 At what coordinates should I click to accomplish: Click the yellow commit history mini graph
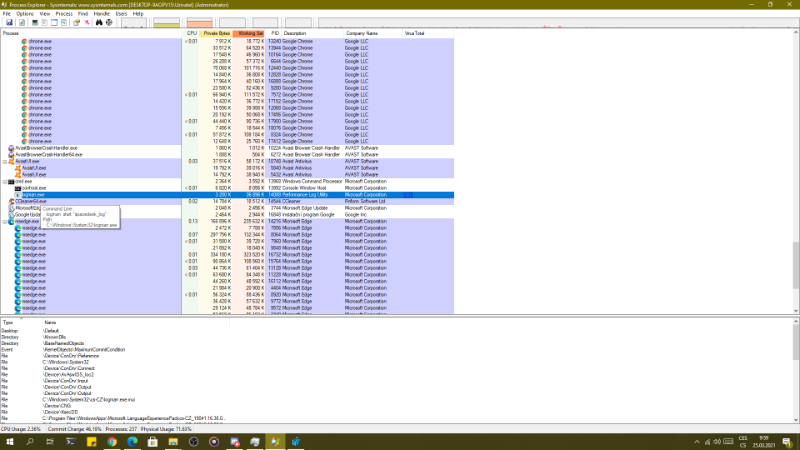[x=166, y=22]
